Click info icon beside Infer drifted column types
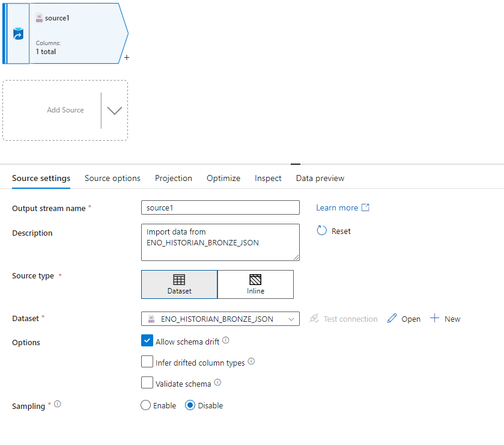This screenshot has width=504, height=445. coord(251,361)
